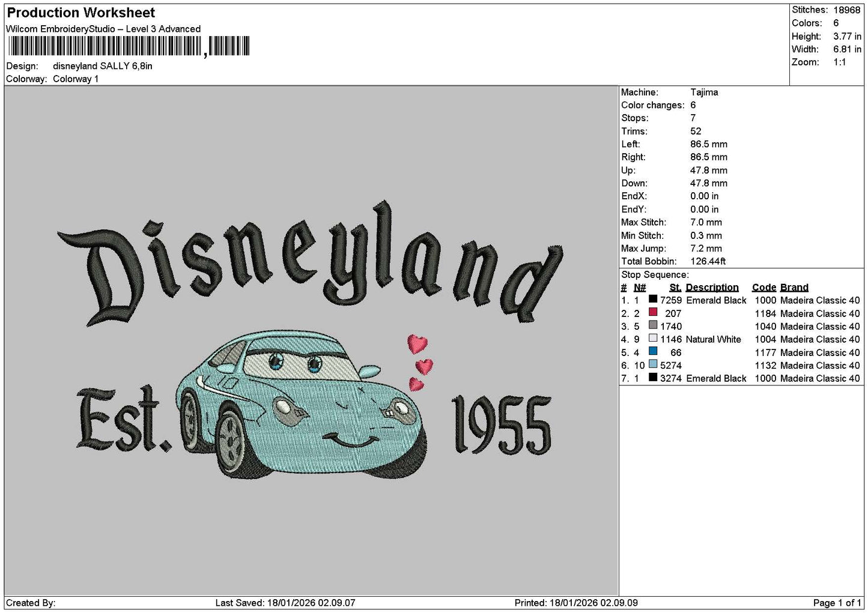The height and width of the screenshot is (613, 868).
Task: Click code 1177 in the stop sequence
Action: (765, 352)
